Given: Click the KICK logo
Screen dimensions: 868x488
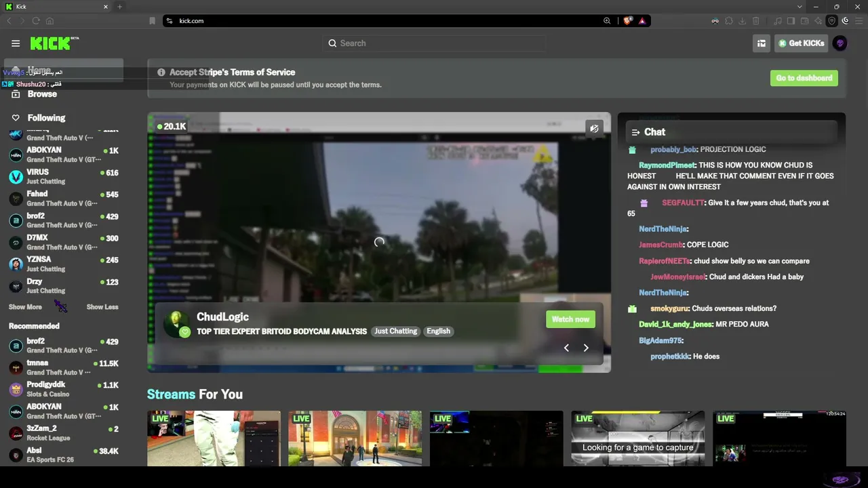Looking at the screenshot, I should (54, 43).
